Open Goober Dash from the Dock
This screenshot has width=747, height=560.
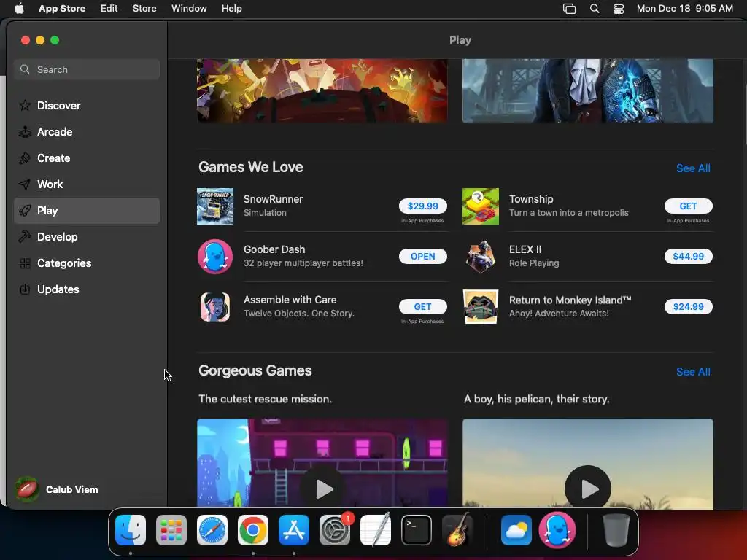tap(557, 530)
